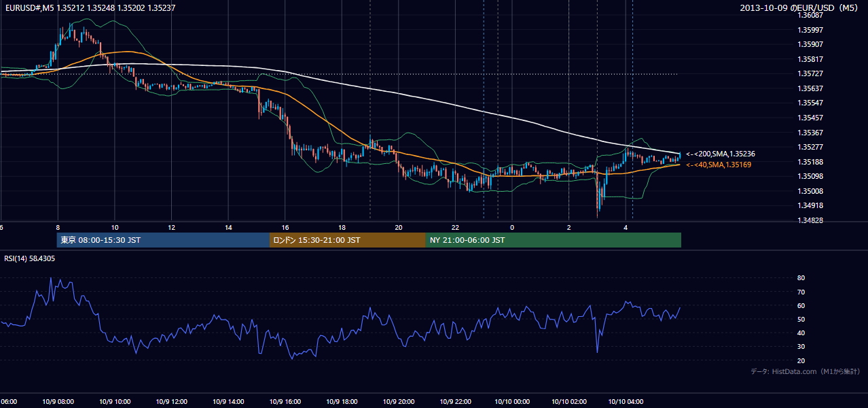Click the 10/10 00:00 time label
This screenshot has height=408, width=868.
(x=512, y=402)
